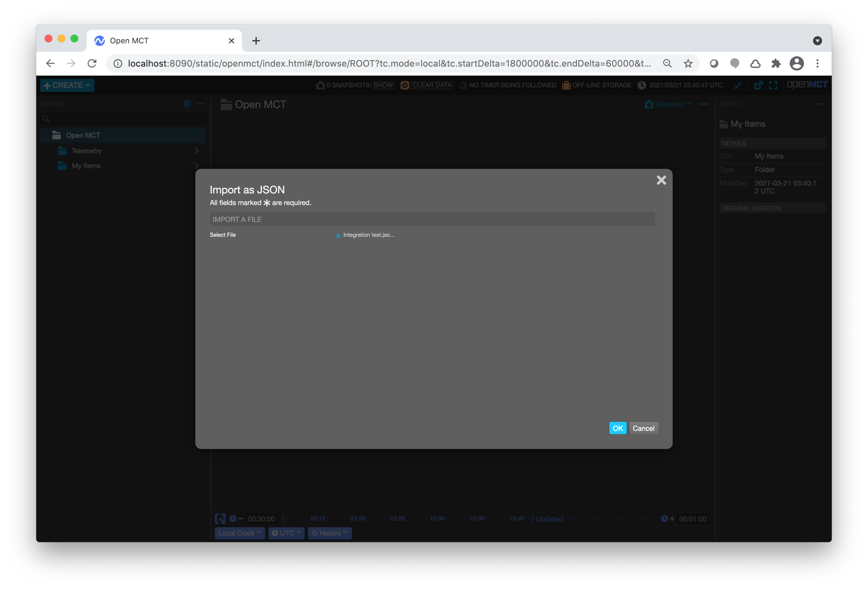The height and width of the screenshot is (590, 868).
Task: Enter fullscreen using the expand icon
Action: click(774, 85)
